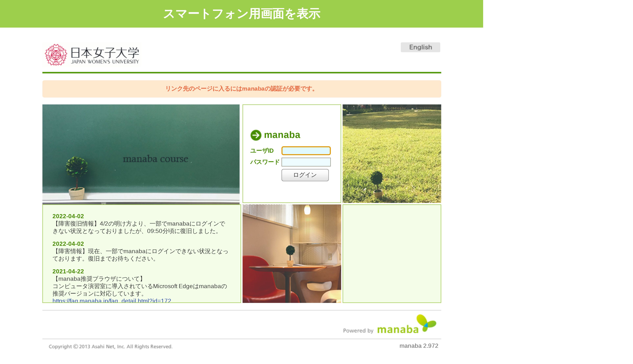Click the ユーザID label

pyautogui.click(x=262, y=151)
